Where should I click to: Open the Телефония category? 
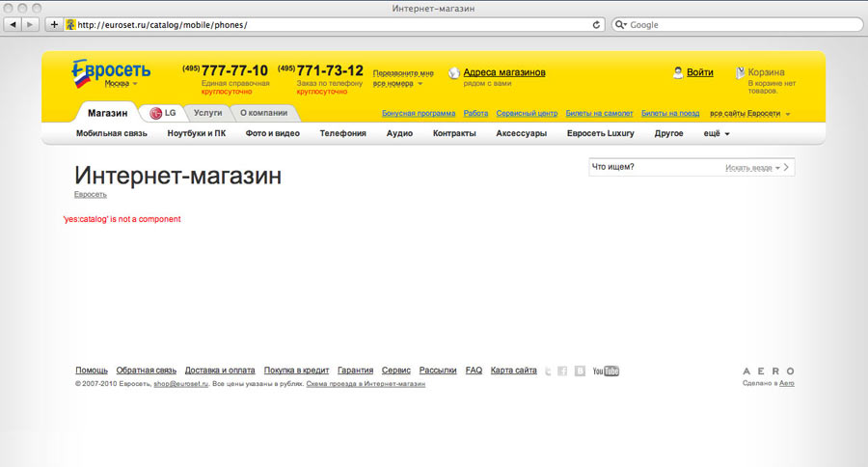[342, 133]
